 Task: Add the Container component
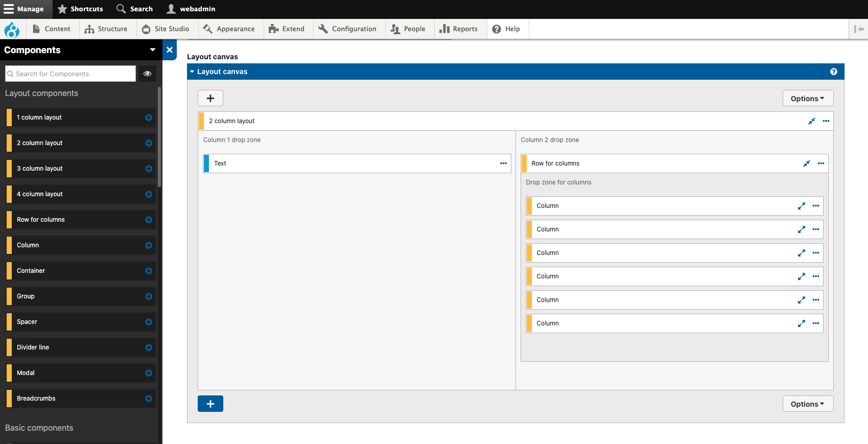point(149,271)
